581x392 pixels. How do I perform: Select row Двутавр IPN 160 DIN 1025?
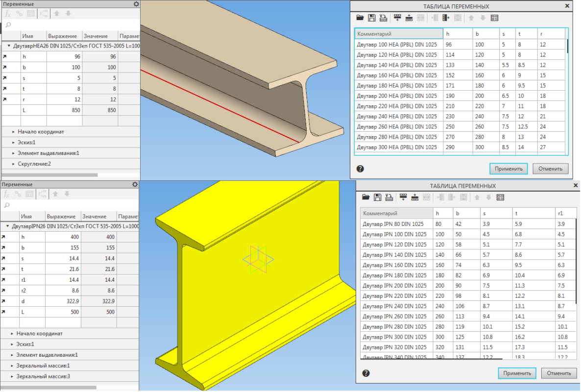[468, 265]
